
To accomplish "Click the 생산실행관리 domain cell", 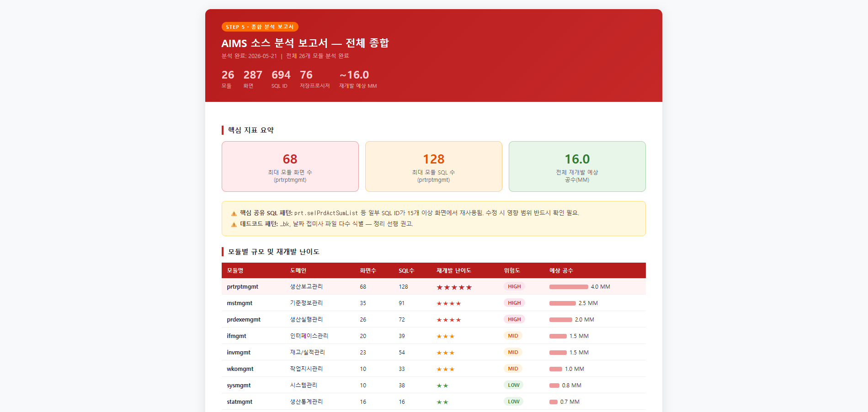I will pos(306,320).
